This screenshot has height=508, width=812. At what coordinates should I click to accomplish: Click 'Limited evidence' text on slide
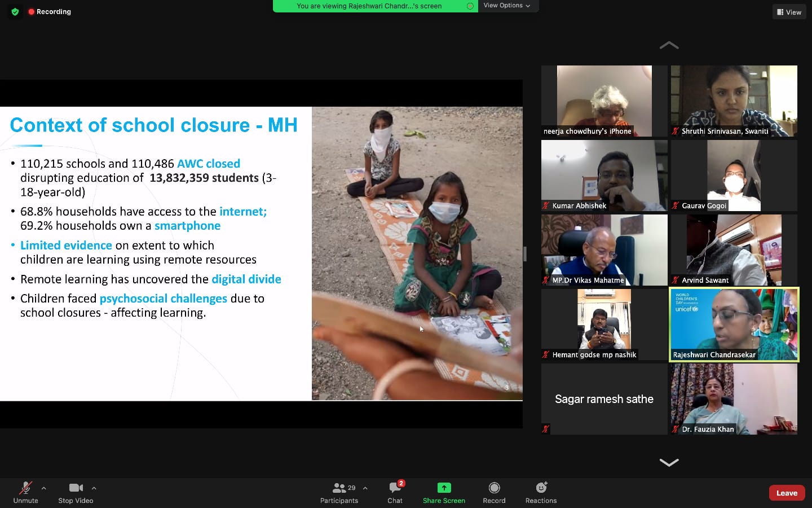pos(66,246)
